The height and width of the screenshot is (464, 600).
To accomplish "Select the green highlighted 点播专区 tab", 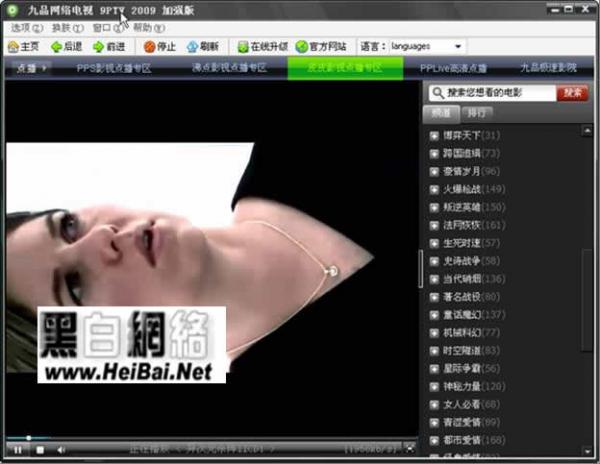I will click(x=345, y=68).
